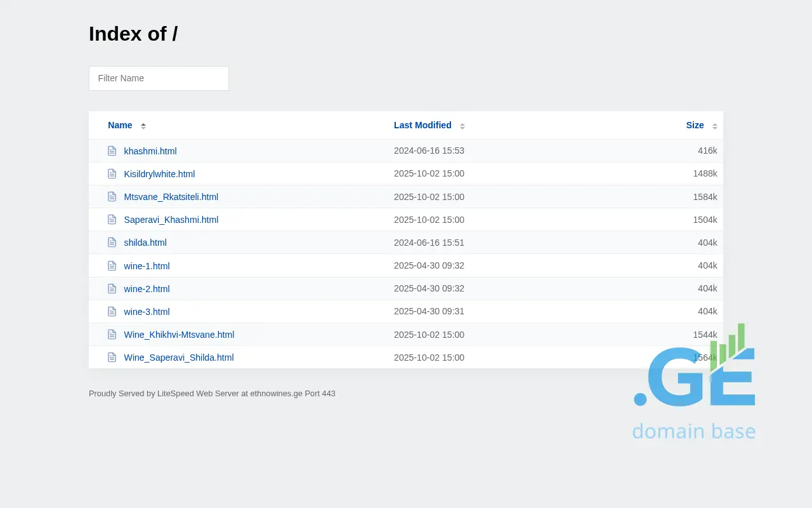Click file icon next to Kisildrylwhite.html
Image resolution: width=812 pixels, height=508 pixels.
pos(112,174)
